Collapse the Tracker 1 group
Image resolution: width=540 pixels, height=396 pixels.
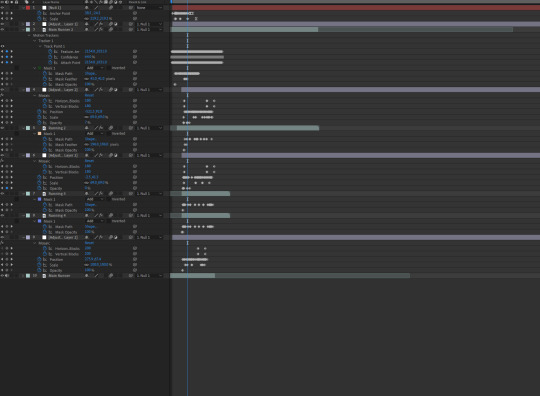(x=34, y=41)
